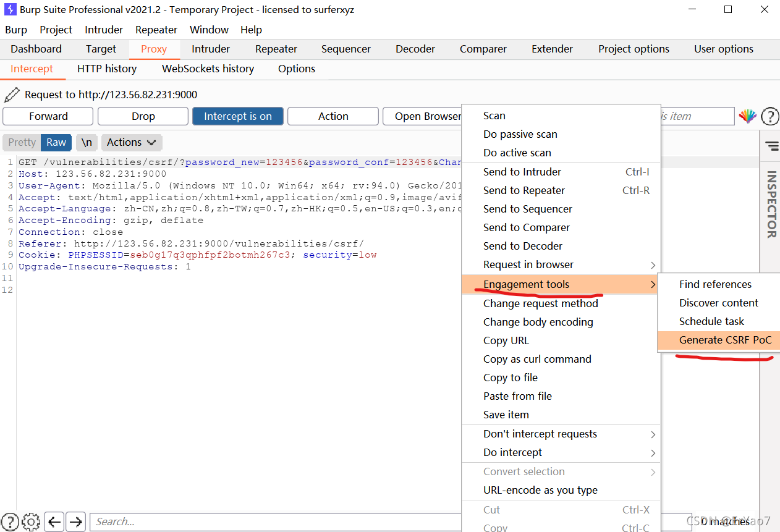Screen dimensions: 780x532
Task: Switch to the Dashboard tab
Action: point(36,49)
